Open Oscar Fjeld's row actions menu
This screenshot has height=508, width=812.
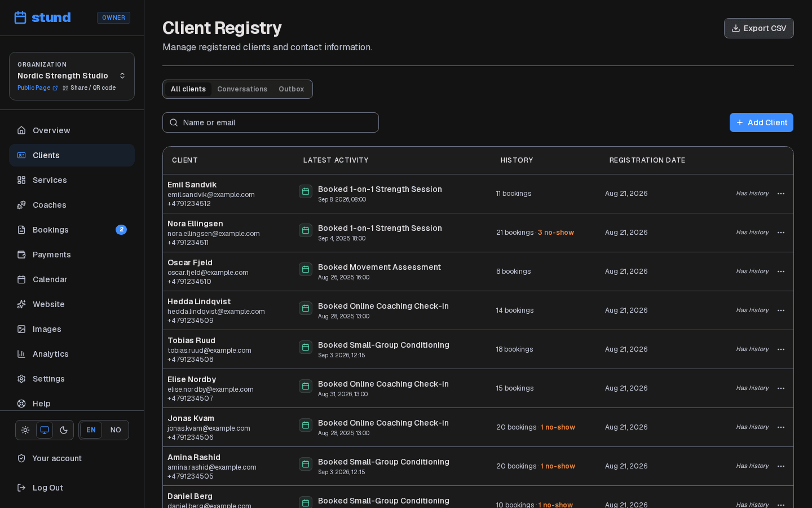[781, 271]
